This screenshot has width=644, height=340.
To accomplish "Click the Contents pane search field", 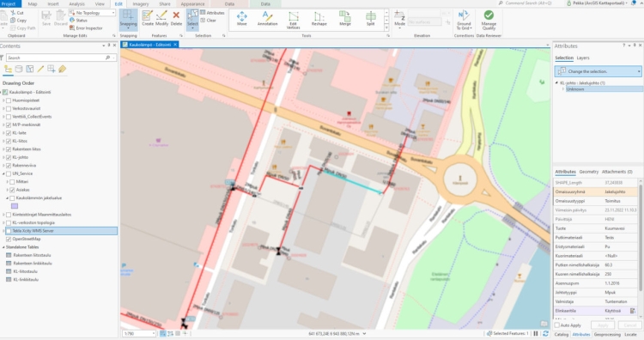I will point(58,58).
